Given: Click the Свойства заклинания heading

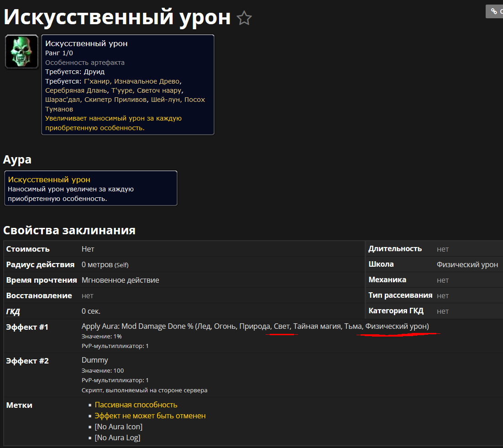Looking at the screenshot, I should click(x=69, y=230).
